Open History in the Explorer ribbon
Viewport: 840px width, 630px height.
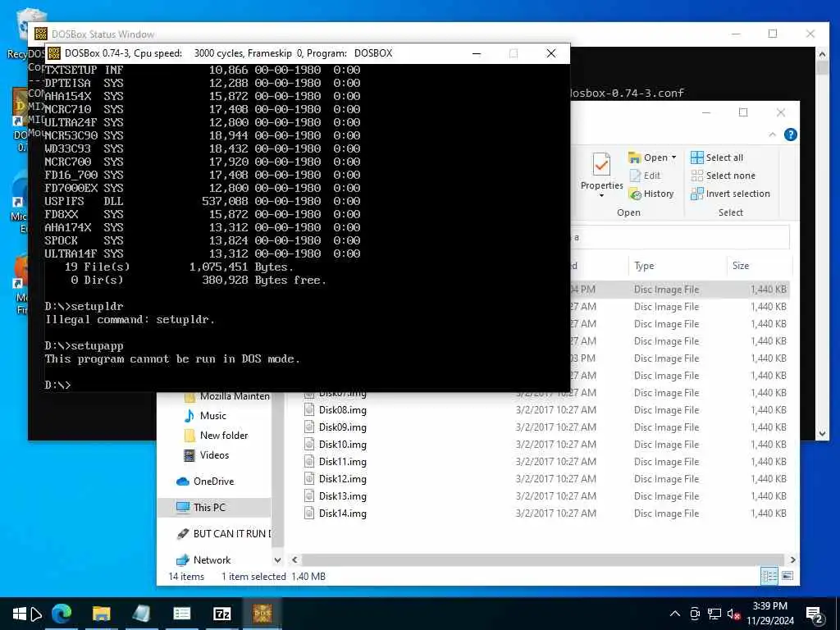[651, 194]
